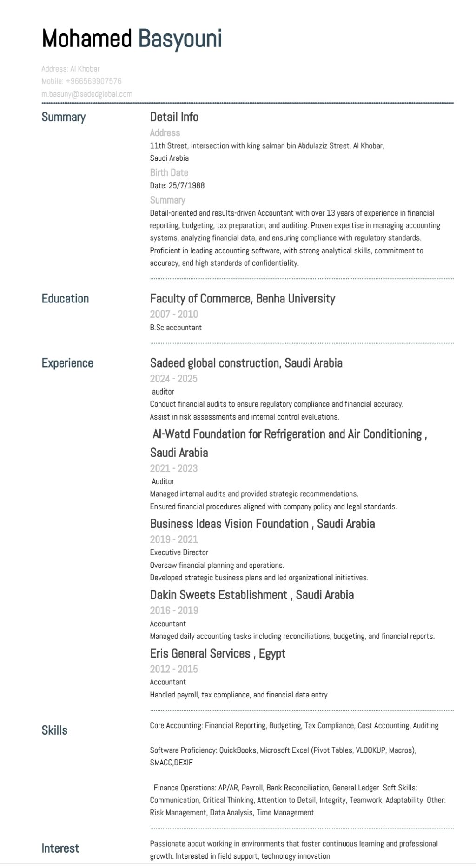Click the email m.basuny@sadedglobal.com
This screenshot has width=476, height=868.
[x=87, y=94]
